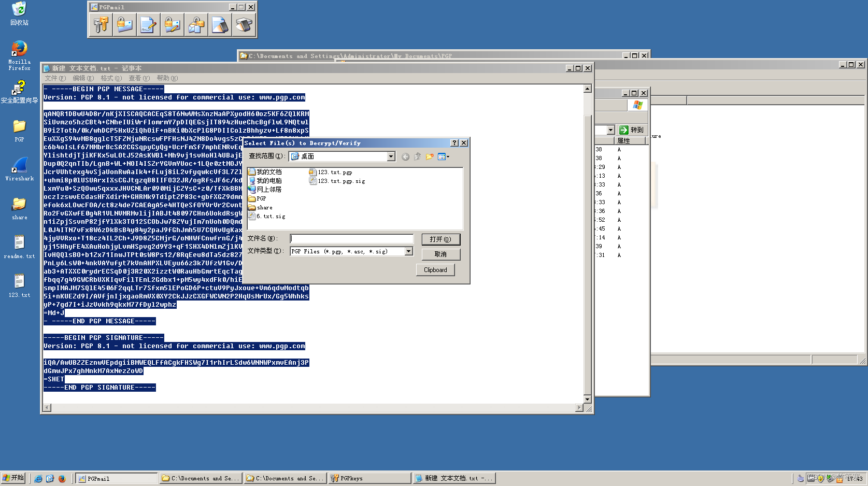Click the Sign icon in PGPmail
The width and height of the screenshot is (868, 486).
tap(149, 24)
